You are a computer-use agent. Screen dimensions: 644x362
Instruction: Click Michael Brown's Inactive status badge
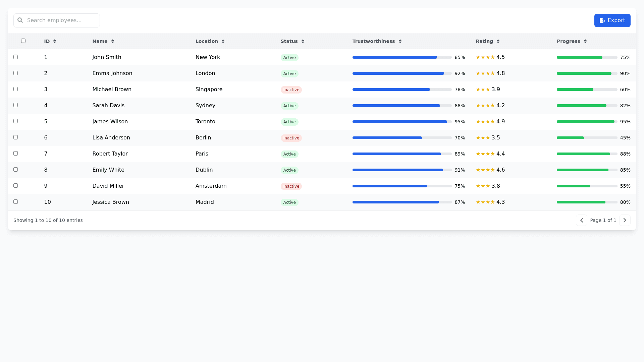(291, 90)
